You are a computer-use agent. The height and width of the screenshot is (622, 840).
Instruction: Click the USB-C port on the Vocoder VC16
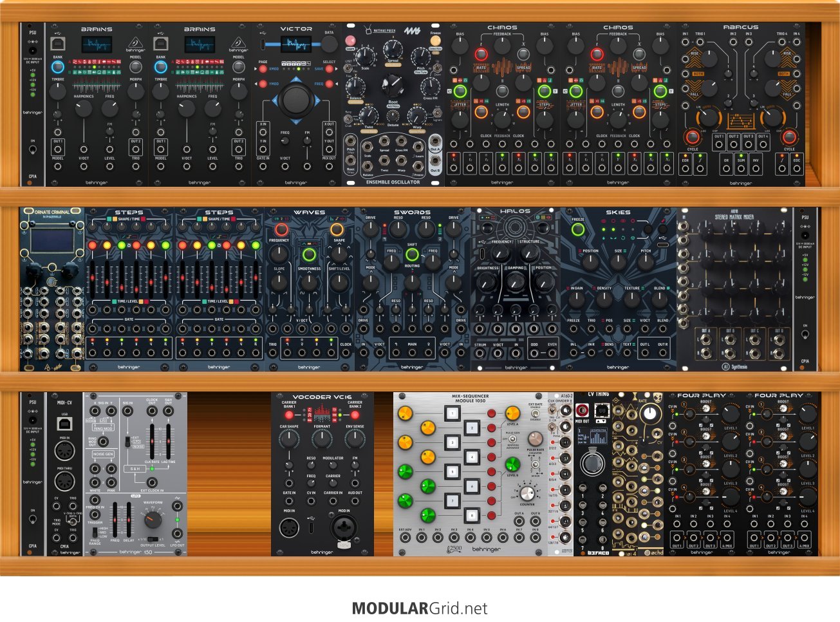pos(311,529)
